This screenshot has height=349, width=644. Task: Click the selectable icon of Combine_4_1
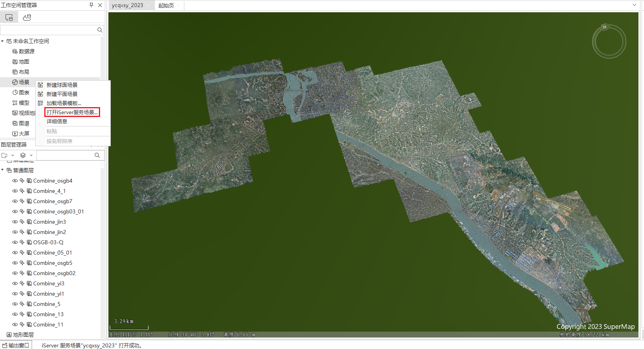pos(22,191)
